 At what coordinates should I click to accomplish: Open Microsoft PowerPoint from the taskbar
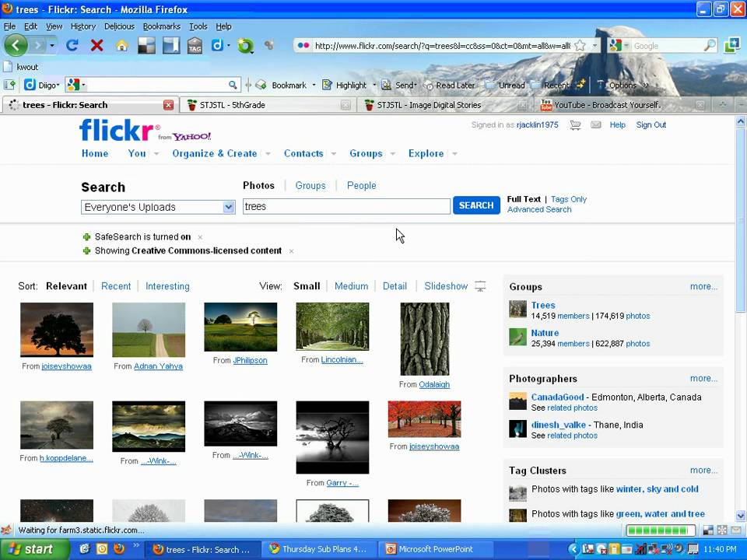(x=436, y=549)
